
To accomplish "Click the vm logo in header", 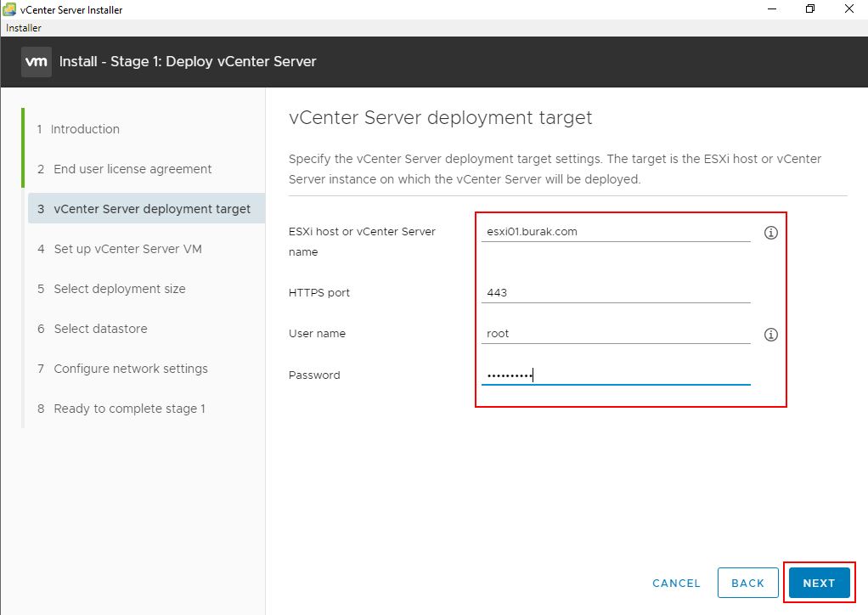I will 37,61.
